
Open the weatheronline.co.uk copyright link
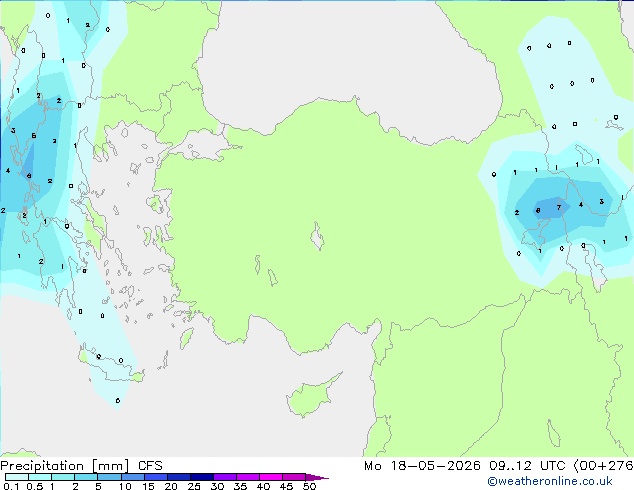click(550, 481)
